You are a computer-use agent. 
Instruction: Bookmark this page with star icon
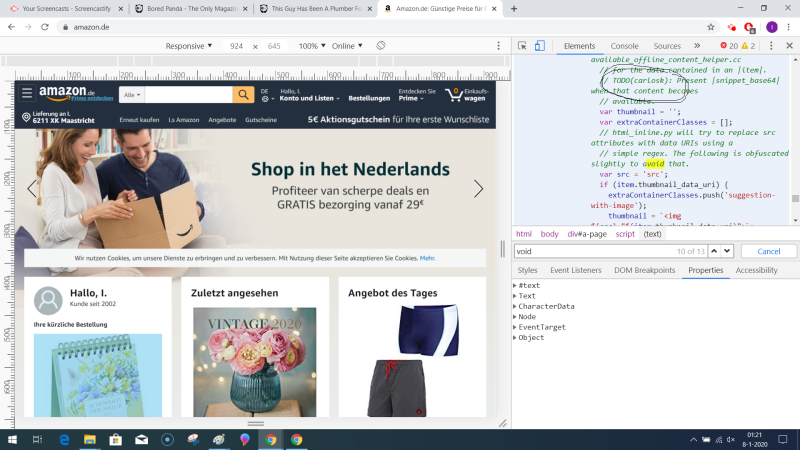[711, 27]
